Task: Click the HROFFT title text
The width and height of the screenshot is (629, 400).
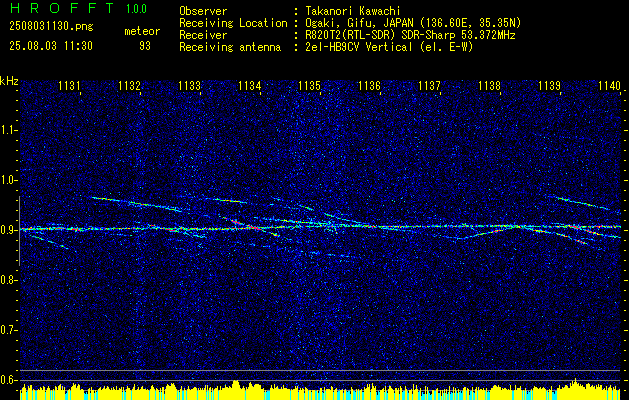Action: tap(62, 8)
